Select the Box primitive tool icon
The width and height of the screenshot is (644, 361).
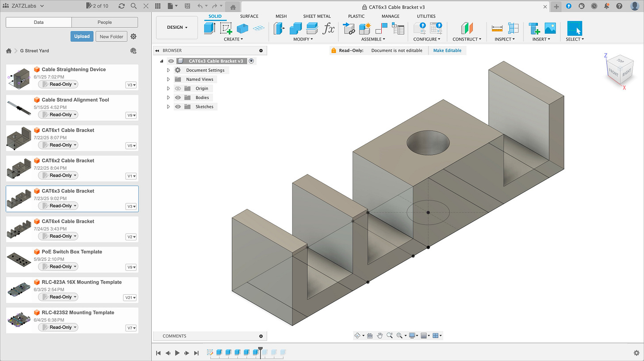click(x=243, y=28)
